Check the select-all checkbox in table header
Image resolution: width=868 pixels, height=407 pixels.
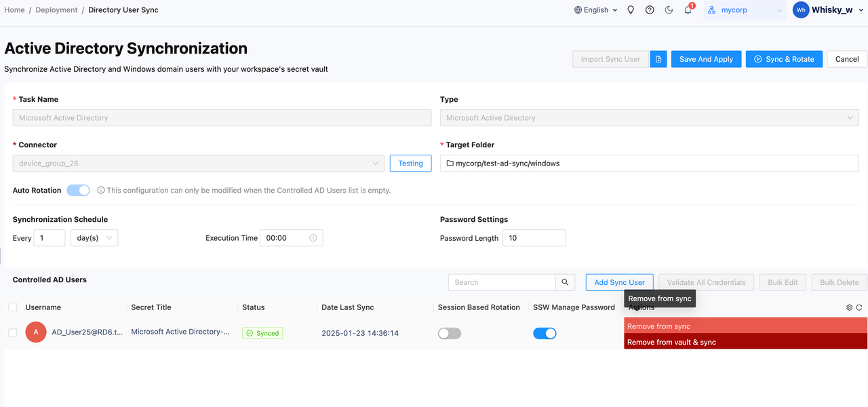[x=13, y=307]
